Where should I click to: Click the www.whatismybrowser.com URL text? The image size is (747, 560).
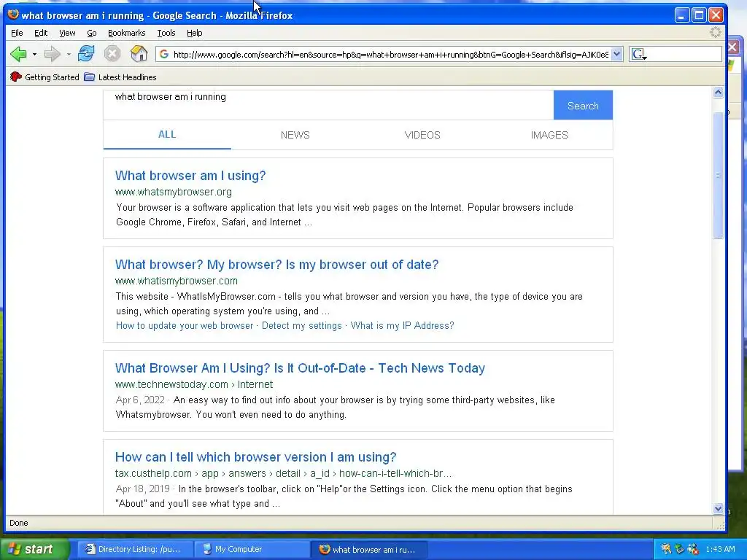coord(177,281)
